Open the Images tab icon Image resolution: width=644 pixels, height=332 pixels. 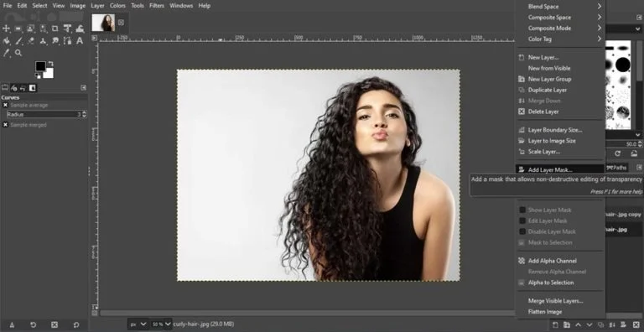coord(32,87)
